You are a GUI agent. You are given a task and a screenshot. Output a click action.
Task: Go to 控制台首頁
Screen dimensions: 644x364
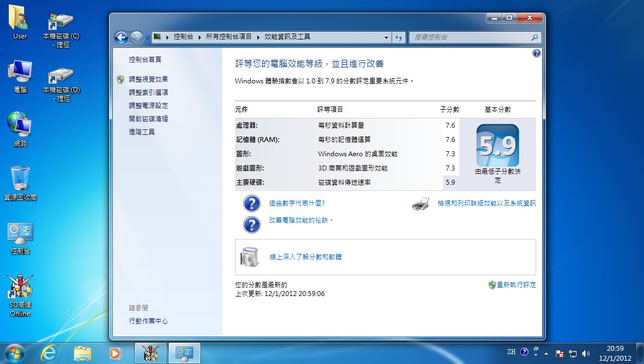145,60
